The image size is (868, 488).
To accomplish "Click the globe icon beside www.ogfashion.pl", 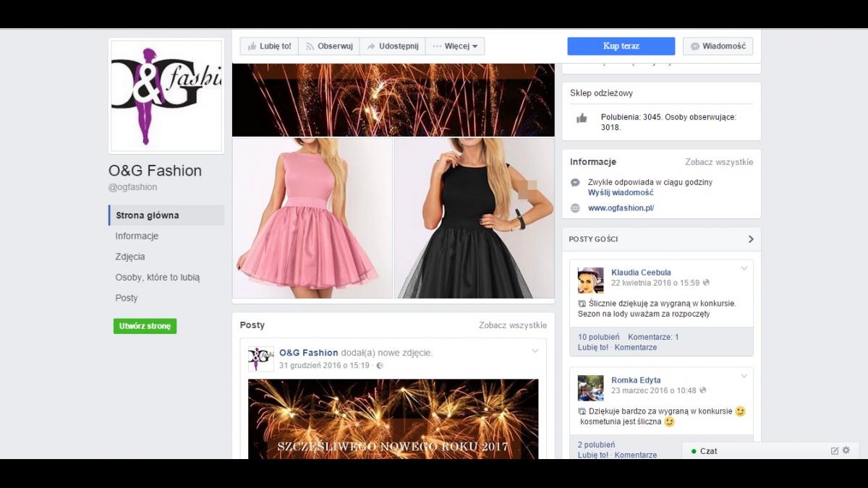I will [575, 208].
